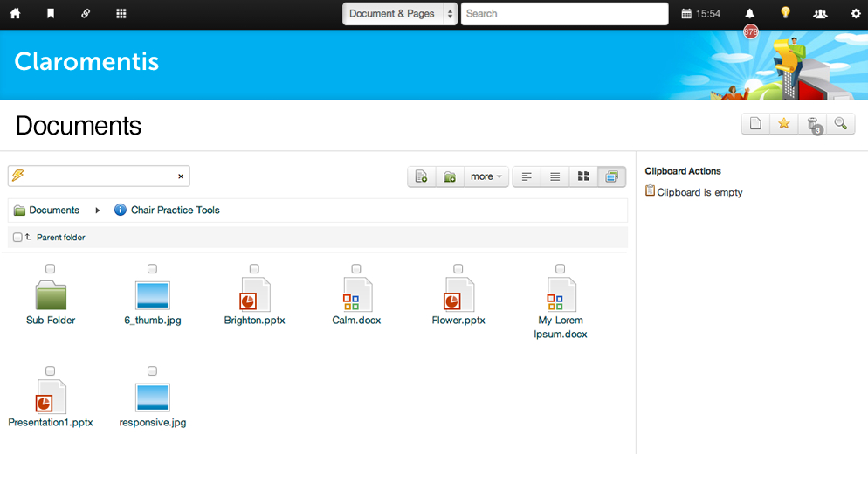Click the Claromentis logo text
868x477 pixels.
coord(86,61)
